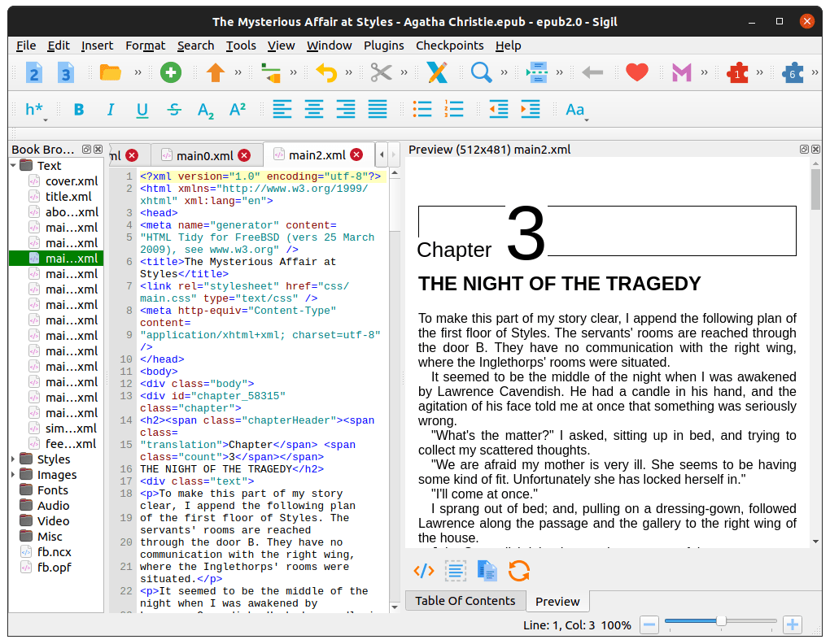830x644 pixels.
Task: Click the red heart Donate icon
Action: coord(636,72)
